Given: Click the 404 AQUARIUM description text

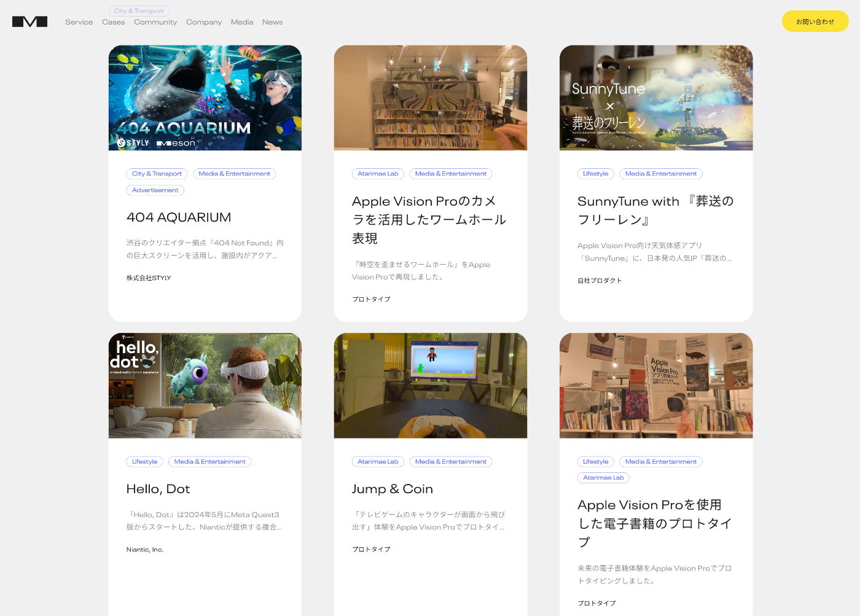Looking at the screenshot, I should pos(205,249).
